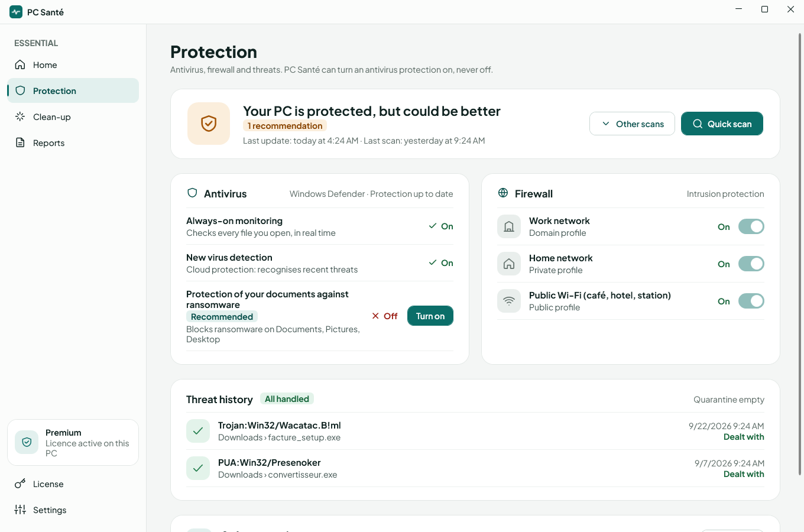Click the New virus detection check mark

pyautogui.click(x=433, y=262)
